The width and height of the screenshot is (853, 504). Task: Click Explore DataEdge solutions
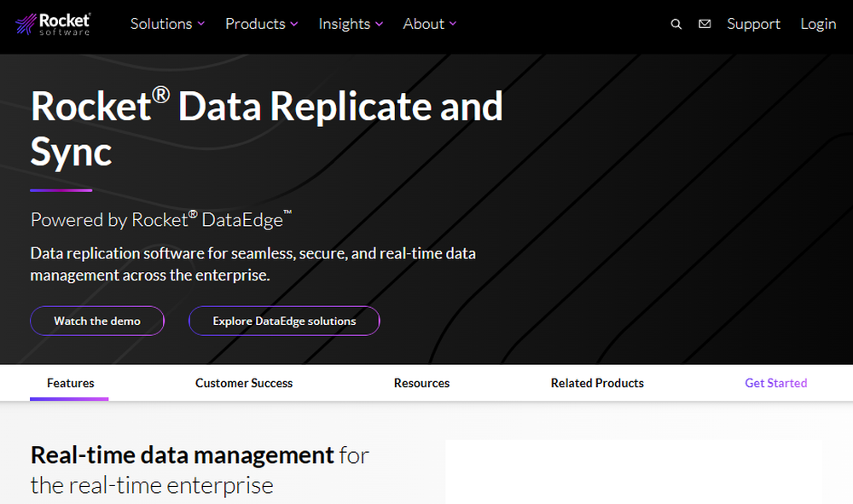[x=283, y=321]
